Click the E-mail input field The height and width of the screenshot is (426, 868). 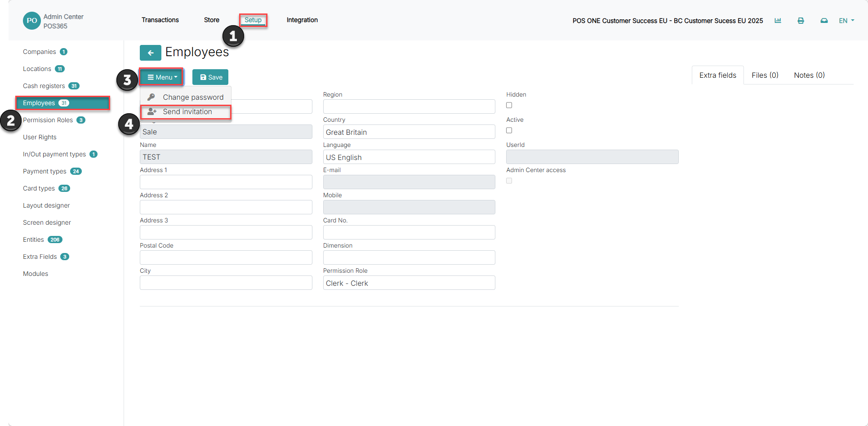[x=409, y=182]
